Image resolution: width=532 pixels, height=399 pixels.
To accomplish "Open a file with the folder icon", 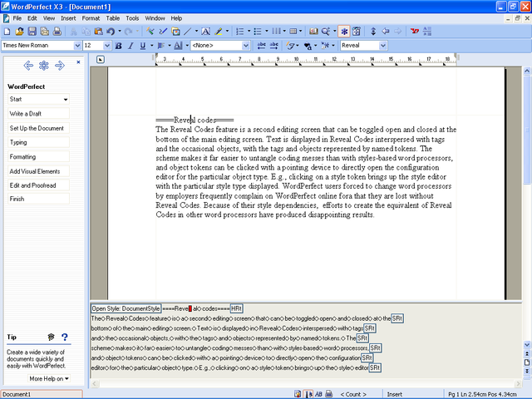I will [x=19, y=32].
